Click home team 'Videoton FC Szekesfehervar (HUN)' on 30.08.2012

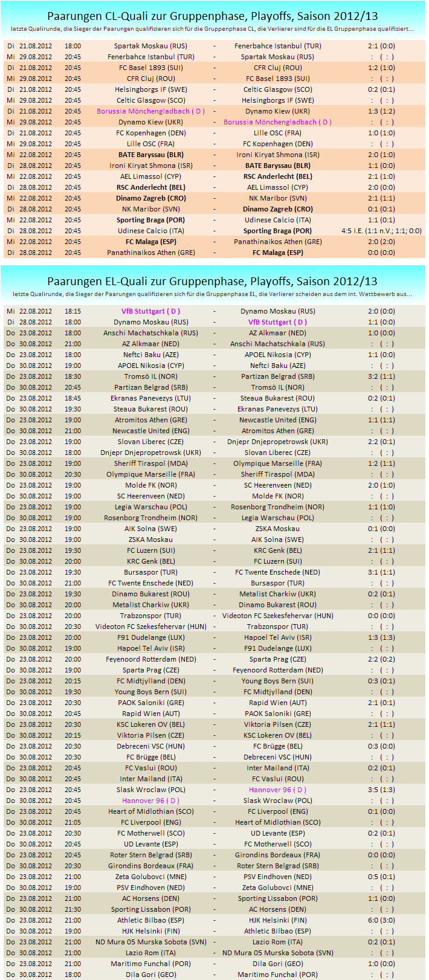pos(151,627)
